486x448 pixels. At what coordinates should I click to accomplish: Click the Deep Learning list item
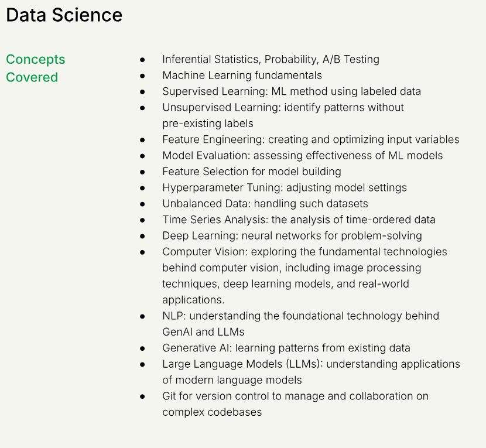pyautogui.click(x=292, y=235)
